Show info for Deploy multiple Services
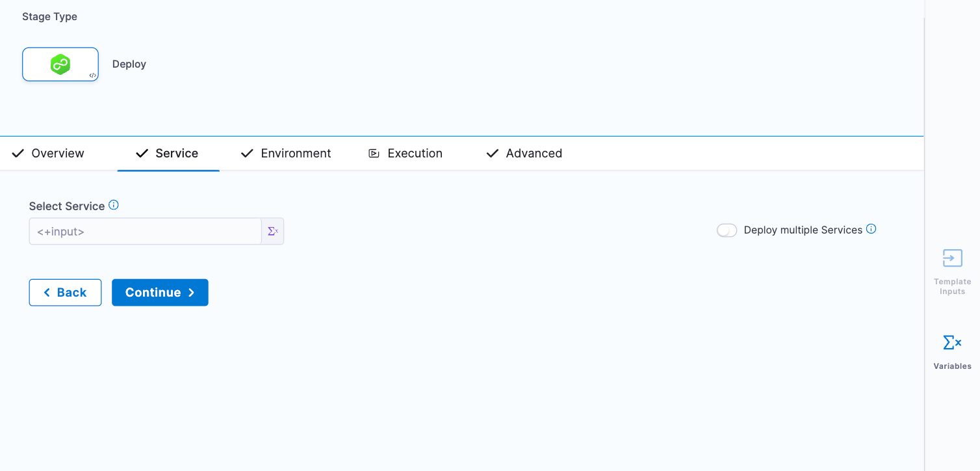Image resolution: width=980 pixels, height=471 pixels. click(x=871, y=229)
